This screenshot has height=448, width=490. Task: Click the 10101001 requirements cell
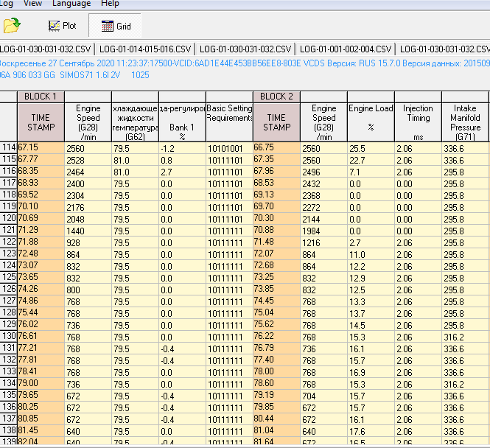[x=229, y=148]
